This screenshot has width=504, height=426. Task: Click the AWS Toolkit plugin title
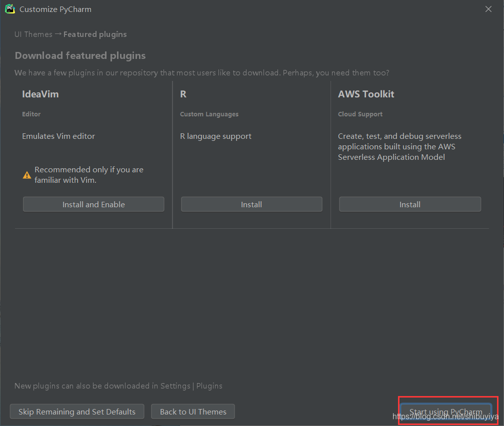click(x=366, y=94)
